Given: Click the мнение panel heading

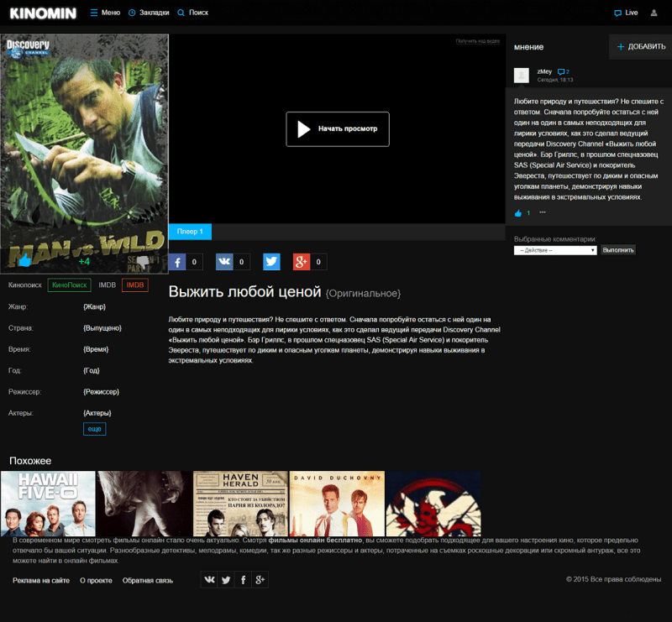Looking at the screenshot, I should [x=528, y=47].
